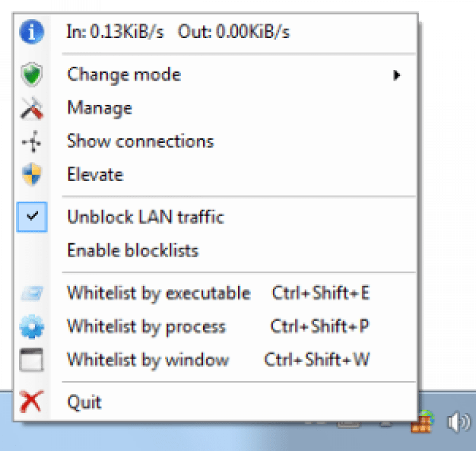Click the Show connections network icon
This screenshot has height=451, width=476.
[x=31, y=142]
